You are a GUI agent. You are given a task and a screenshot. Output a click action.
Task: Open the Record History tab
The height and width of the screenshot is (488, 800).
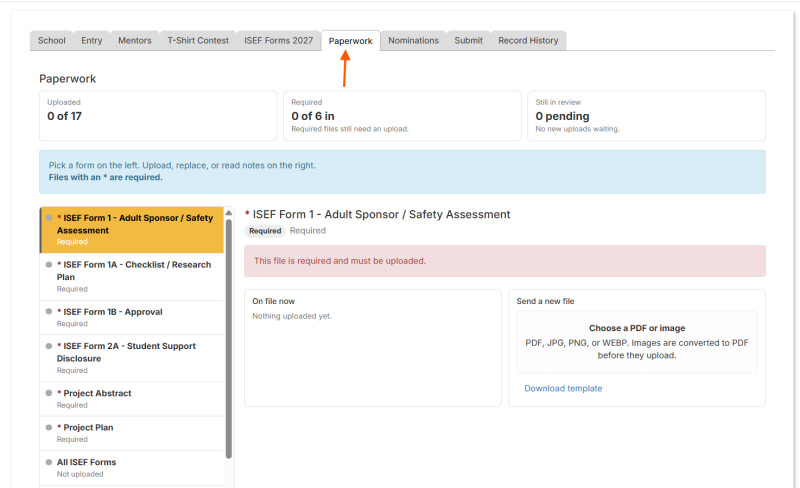click(x=528, y=40)
